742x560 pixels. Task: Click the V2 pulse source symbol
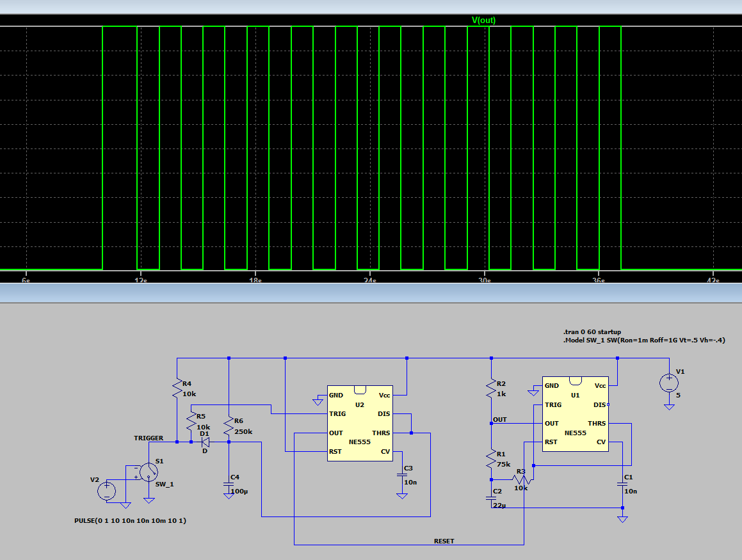106,491
